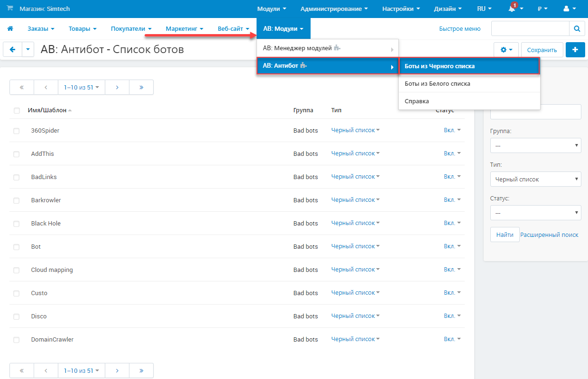Click the back arrow button
This screenshot has height=379, width=588.
click(x=12, y=50)
